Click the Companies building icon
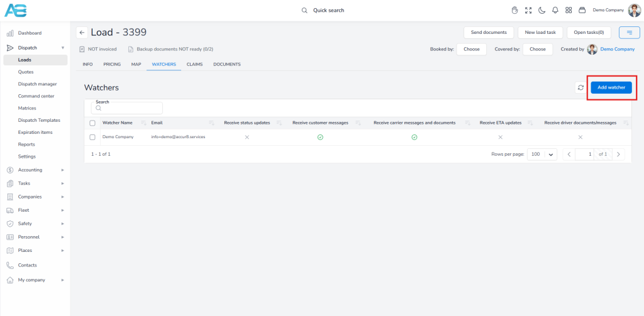Screen dimensions: 644x316 tap(10, 197)
